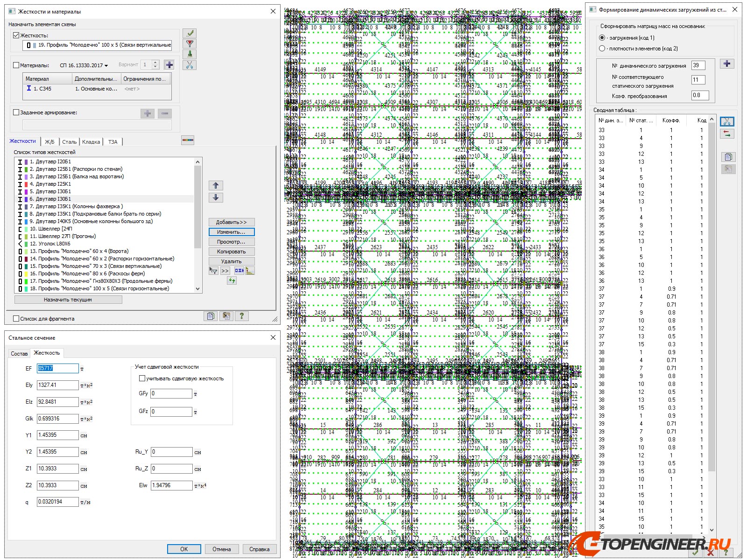Select плотности элементов (код 2) radio button
This screenshot has width=747, height=560.
point(602,49)
